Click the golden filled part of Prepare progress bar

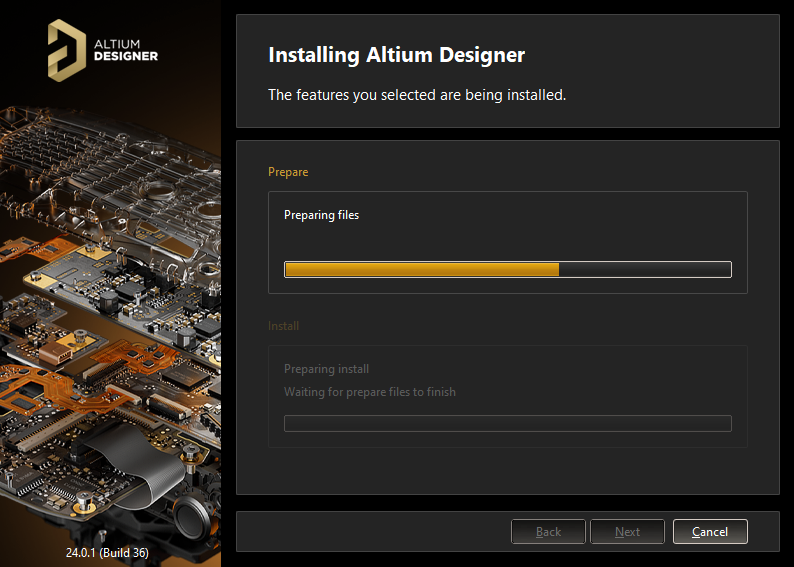pos(420,269)
